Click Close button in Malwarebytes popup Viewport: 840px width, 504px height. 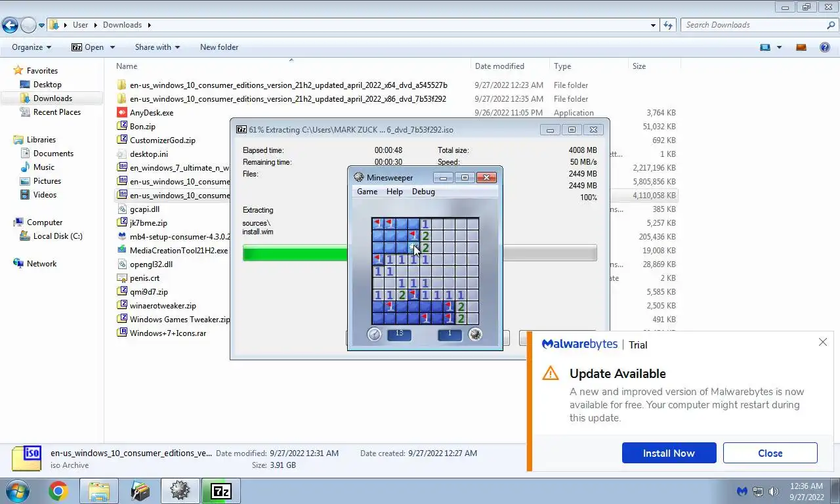click(770, 453)
